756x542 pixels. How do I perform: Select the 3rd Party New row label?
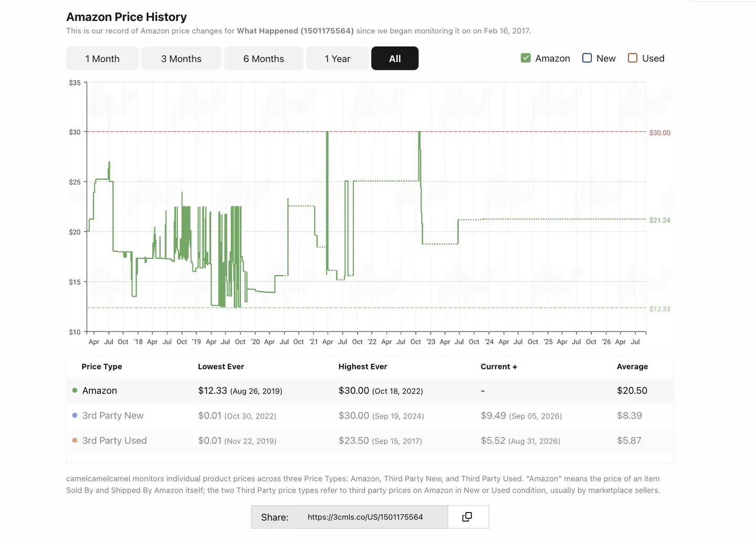[113, 415]
